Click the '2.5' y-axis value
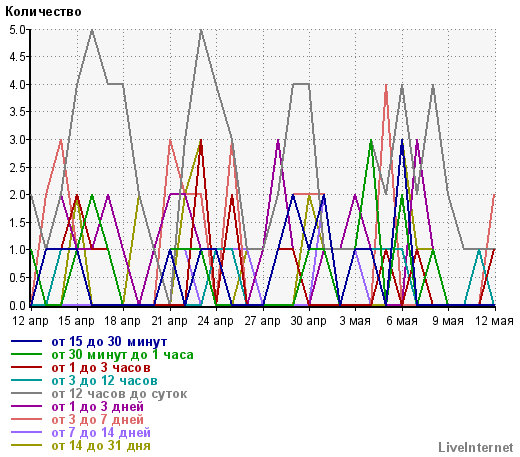The width and height of the screenshot is (520, 457). (x=17, y=168)
